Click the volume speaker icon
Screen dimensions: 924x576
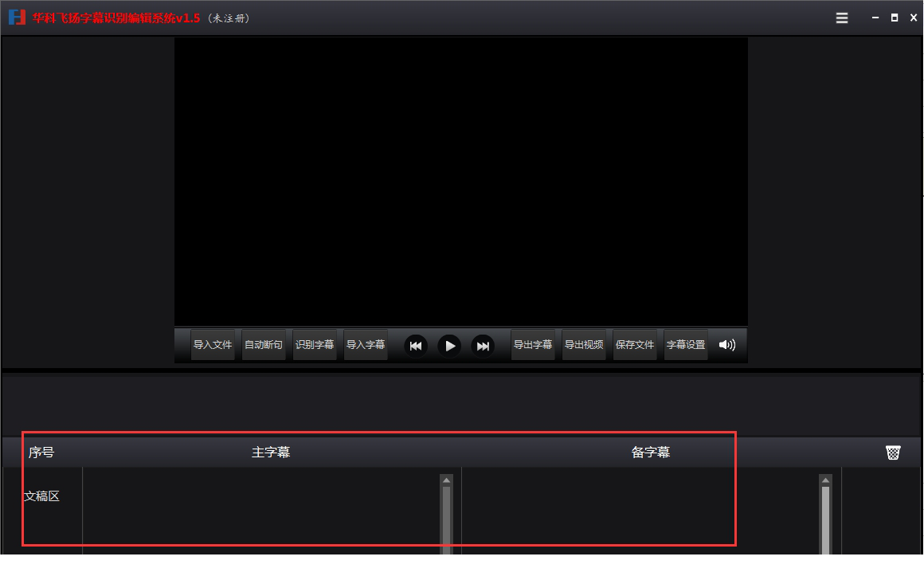tap(726, 345)
